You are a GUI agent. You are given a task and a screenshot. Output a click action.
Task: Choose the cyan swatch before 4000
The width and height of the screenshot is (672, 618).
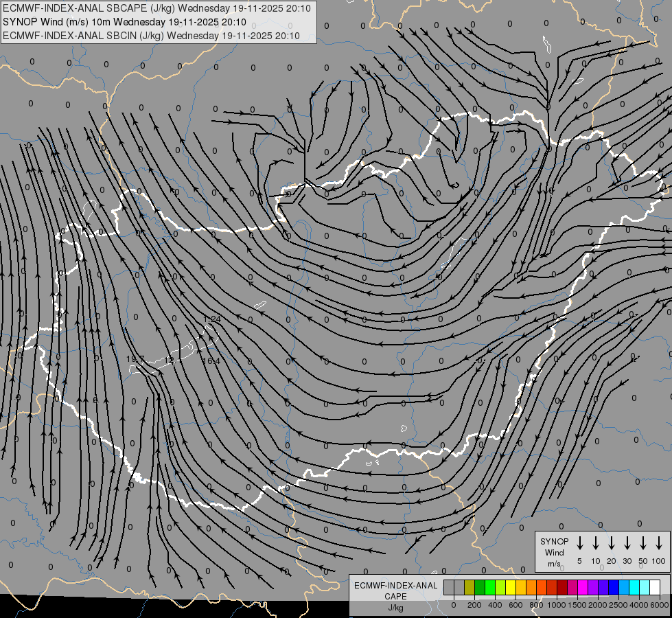tap(634, 587)
